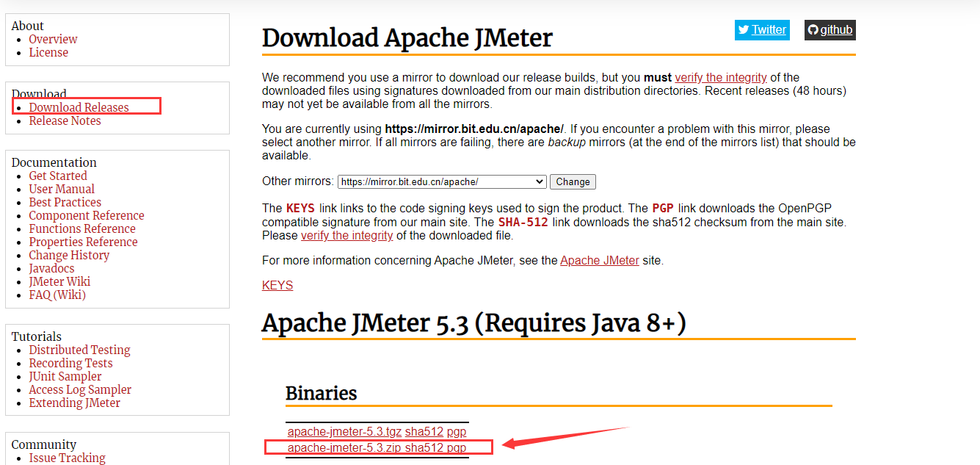Open the JMeter Wiki
The image size is (980, 465).
[x=59, y=281]
